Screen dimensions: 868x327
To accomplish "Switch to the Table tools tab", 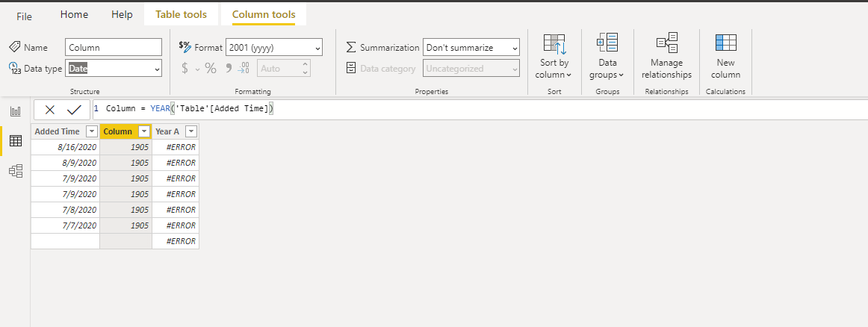I will (181, 14).
